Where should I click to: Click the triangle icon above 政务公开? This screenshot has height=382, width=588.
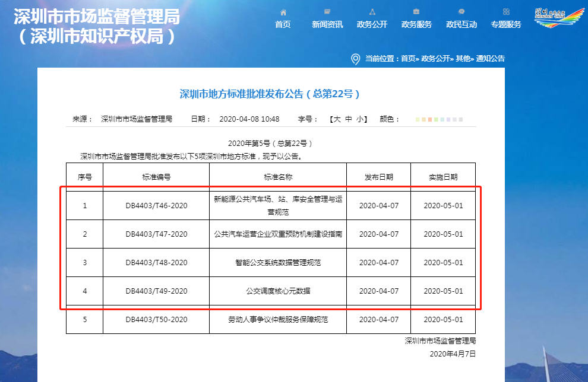click(x=372, y=12)
